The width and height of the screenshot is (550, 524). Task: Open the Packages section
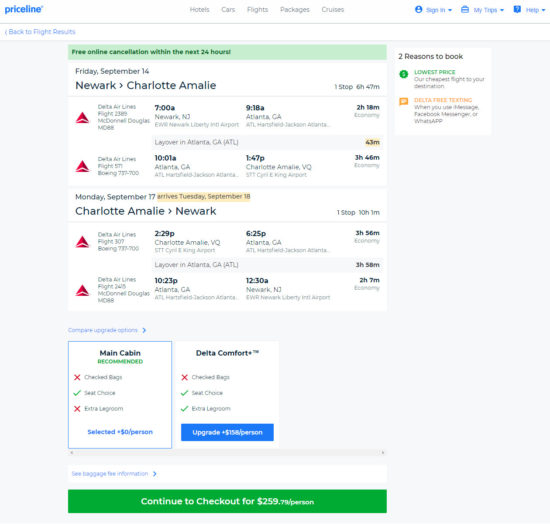point(295,10)
